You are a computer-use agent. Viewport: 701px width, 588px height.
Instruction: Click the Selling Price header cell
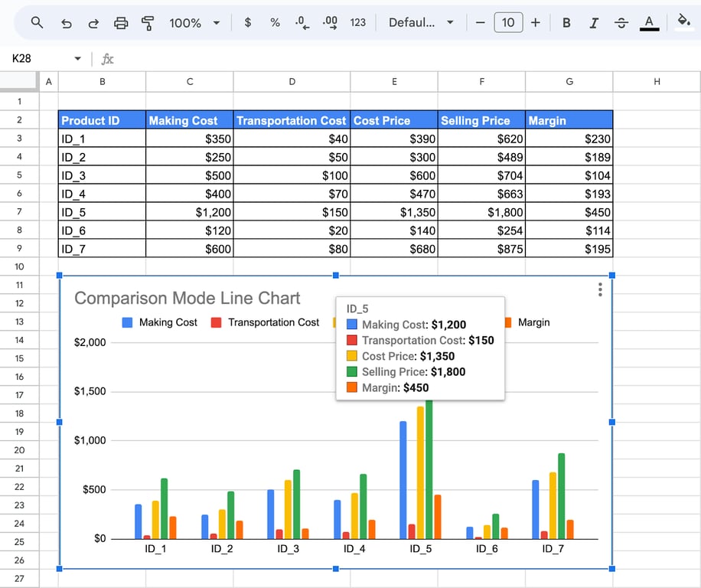pos(481,120)
